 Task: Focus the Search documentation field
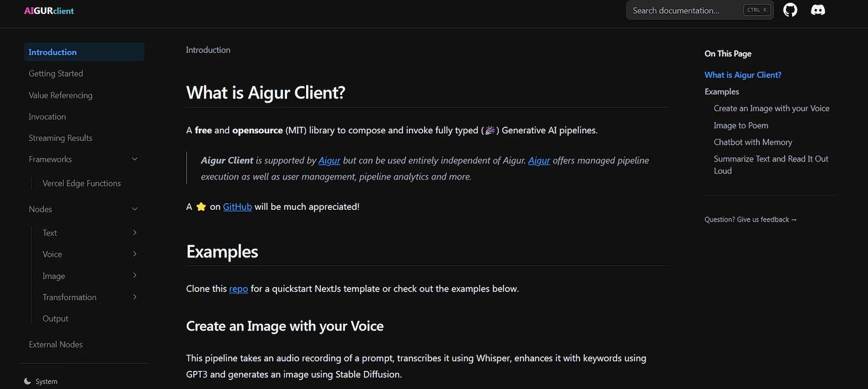click(685, 10)
